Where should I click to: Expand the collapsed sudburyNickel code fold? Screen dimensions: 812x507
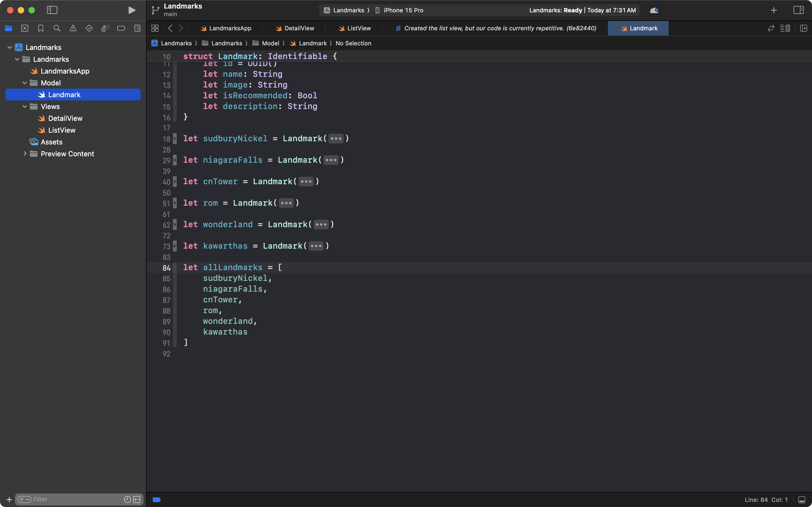point(336,138)
